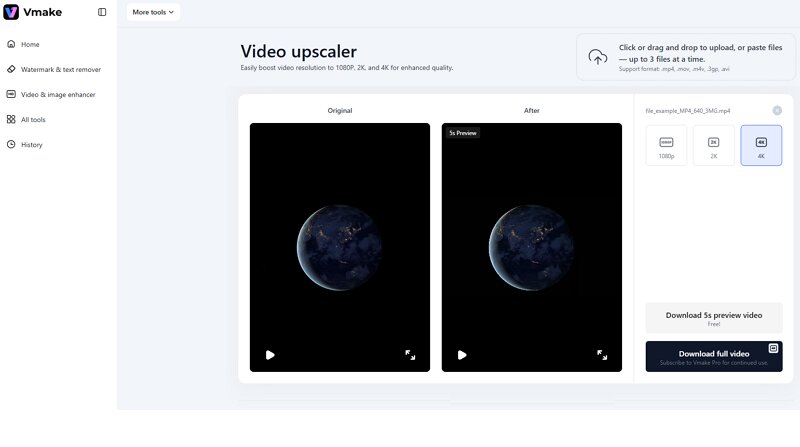Play the Original video
The height and width of the screenshot is (447, 800).
270,354
